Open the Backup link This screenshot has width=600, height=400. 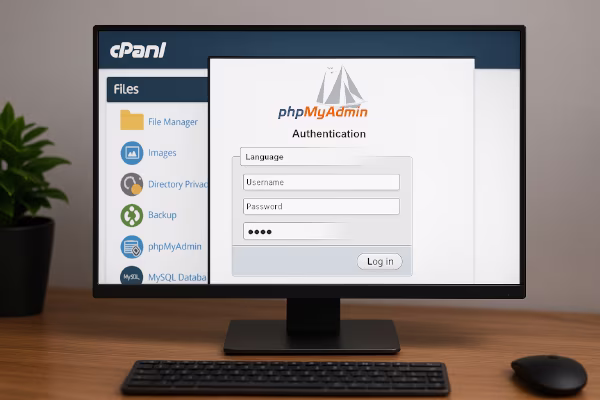coord(162,215)
